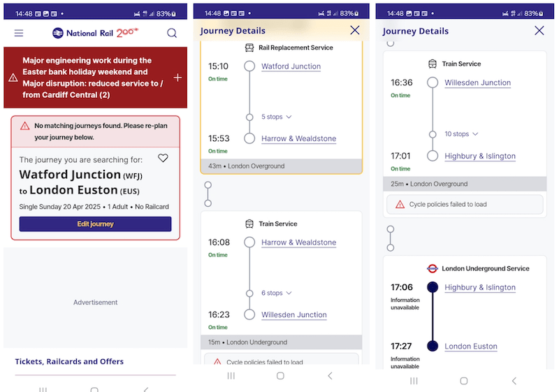
Task: Tap the Android home button in left screen
Action: 94,389
